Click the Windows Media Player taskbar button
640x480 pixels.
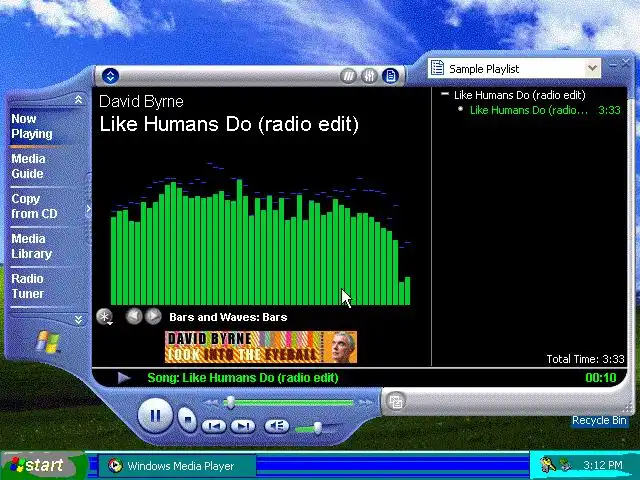point(177,466)
